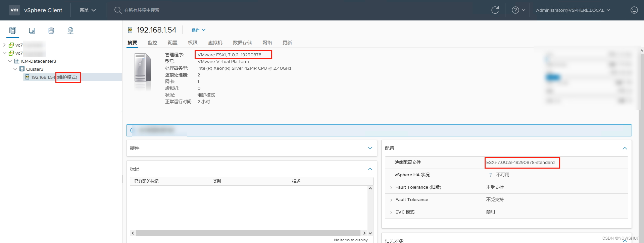Click the VMware vm logo icon
This screenshot has height=243, width=644.
(x=14, y=10)
